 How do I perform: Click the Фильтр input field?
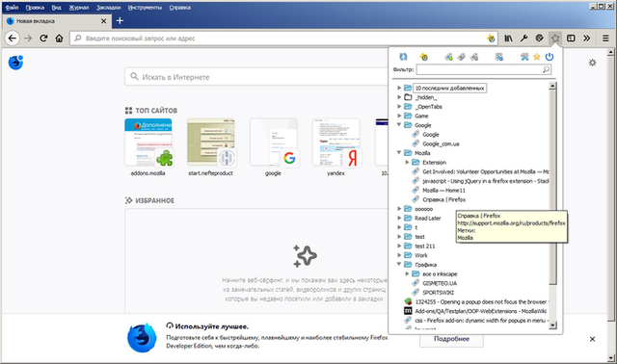coord(484,69)
